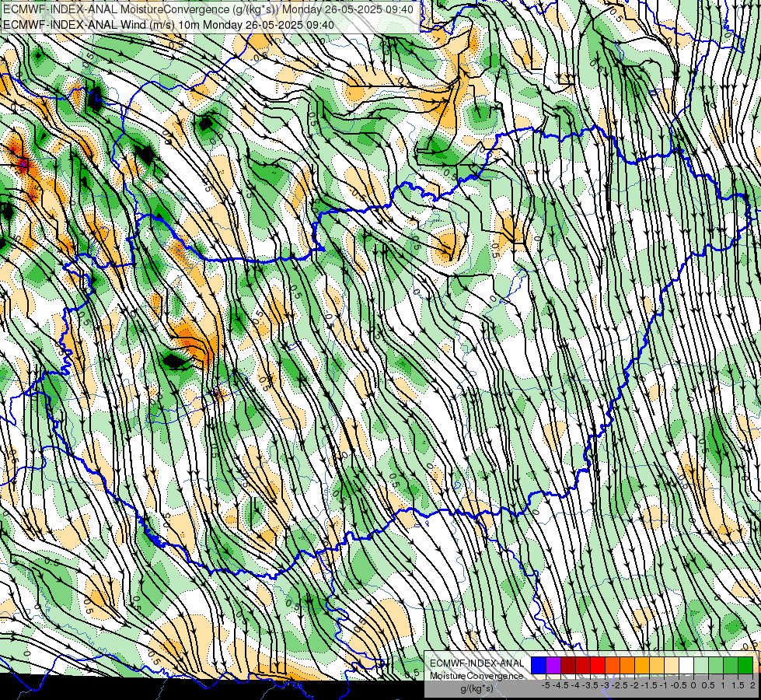Click the Wind (m/s) 10m title line
Screen dimensions: 761x700
(169, 24)
